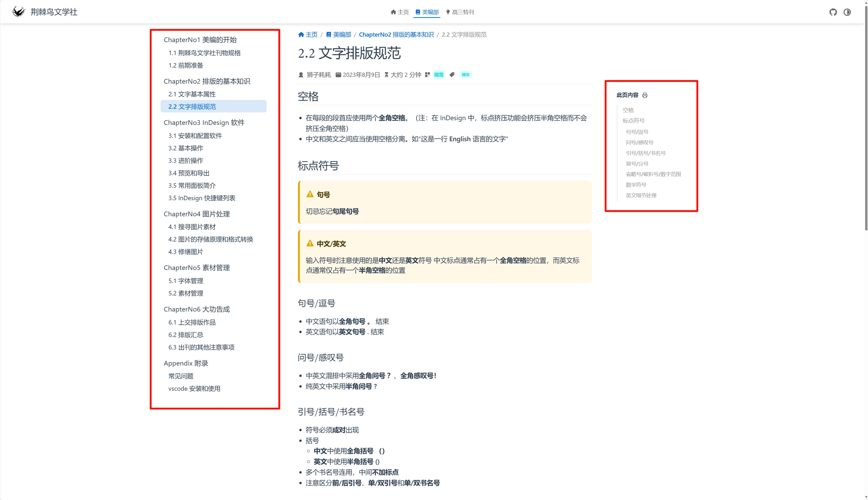Jump to 英文细节处理 in table of contents
The image size is (868, 500).
641,195
